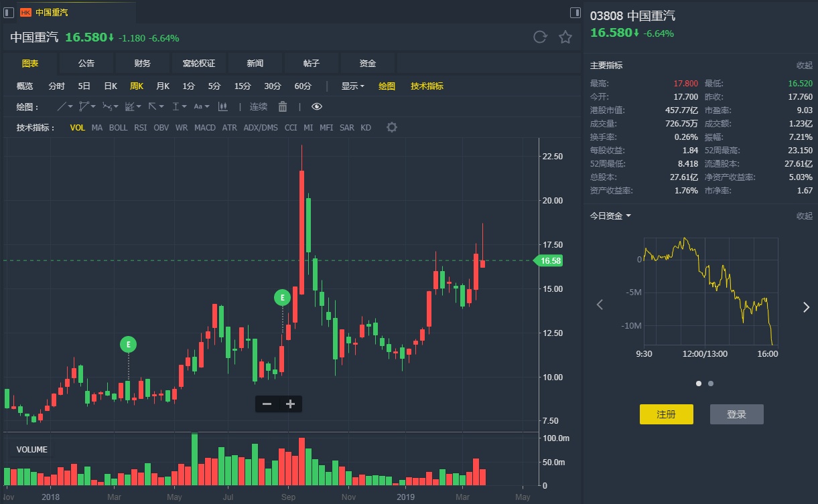
Task: Select the measurement range tool
Action: pos(176,106)
